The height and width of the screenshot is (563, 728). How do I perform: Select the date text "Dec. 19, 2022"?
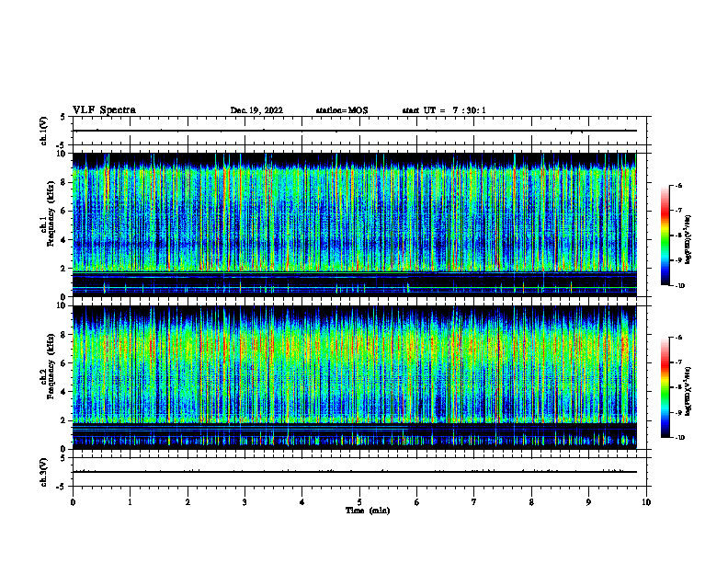(256, 110)
